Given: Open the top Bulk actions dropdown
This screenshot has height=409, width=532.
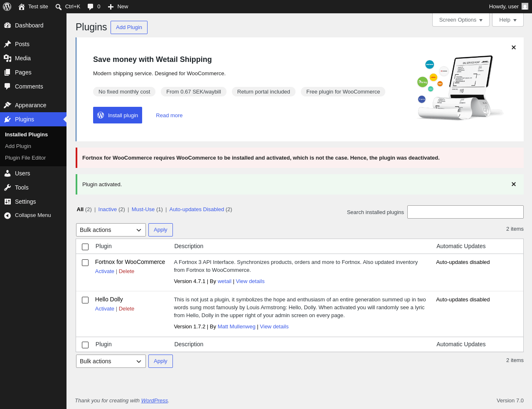Looking at the screenshot, I should pos(111,230).
